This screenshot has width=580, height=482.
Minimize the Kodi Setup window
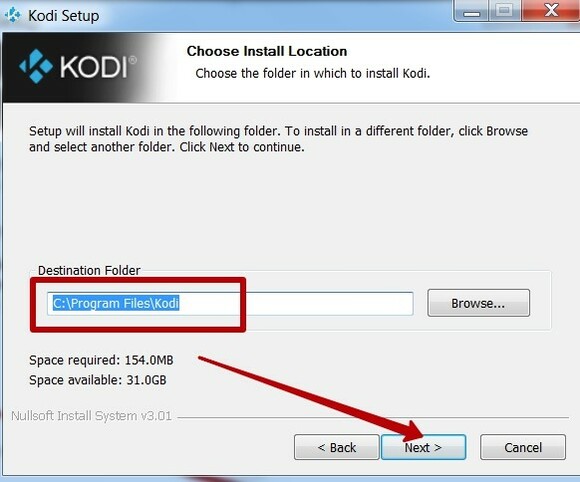[x=471, y=11]
